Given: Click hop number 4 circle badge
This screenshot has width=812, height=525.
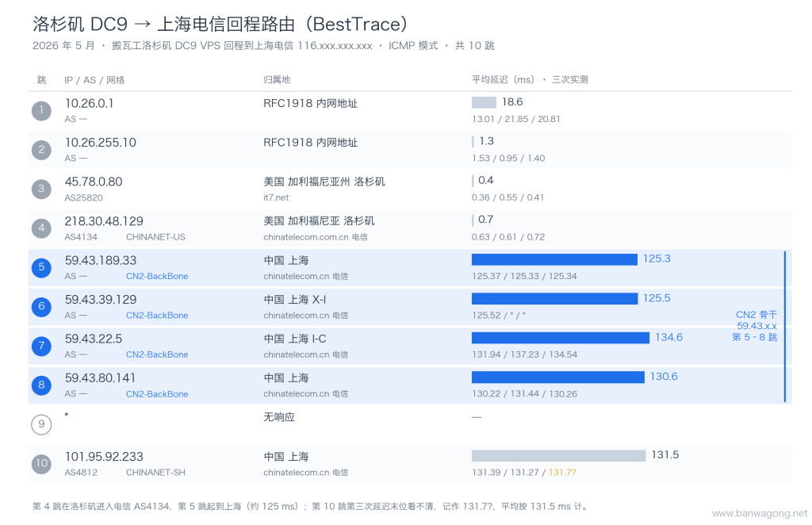Looking at the screenshot, I should click(x=41, y=228).
